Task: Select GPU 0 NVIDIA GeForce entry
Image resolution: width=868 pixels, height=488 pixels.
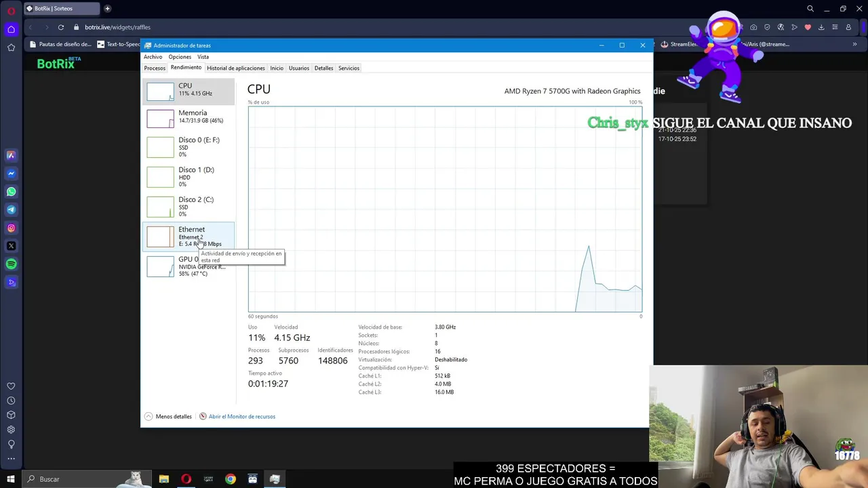Action: (189, 266)
